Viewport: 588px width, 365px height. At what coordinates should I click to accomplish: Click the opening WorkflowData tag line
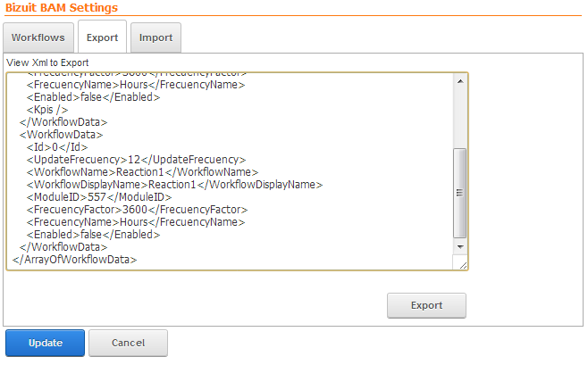(x=61, y=135)
